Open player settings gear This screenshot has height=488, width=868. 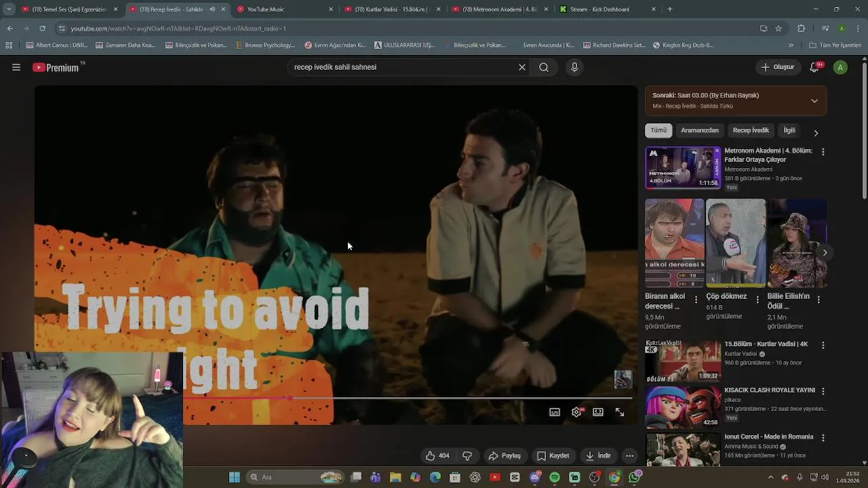576,412
